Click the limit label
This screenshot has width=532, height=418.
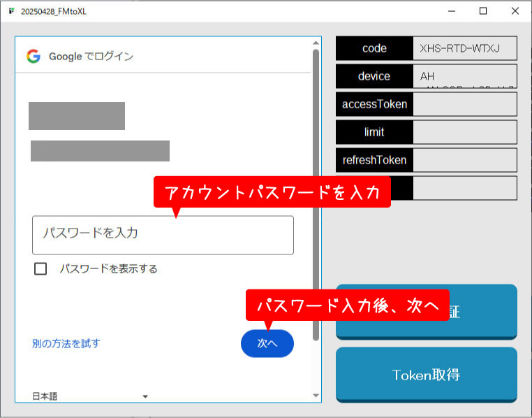click(x=375, y=131)
